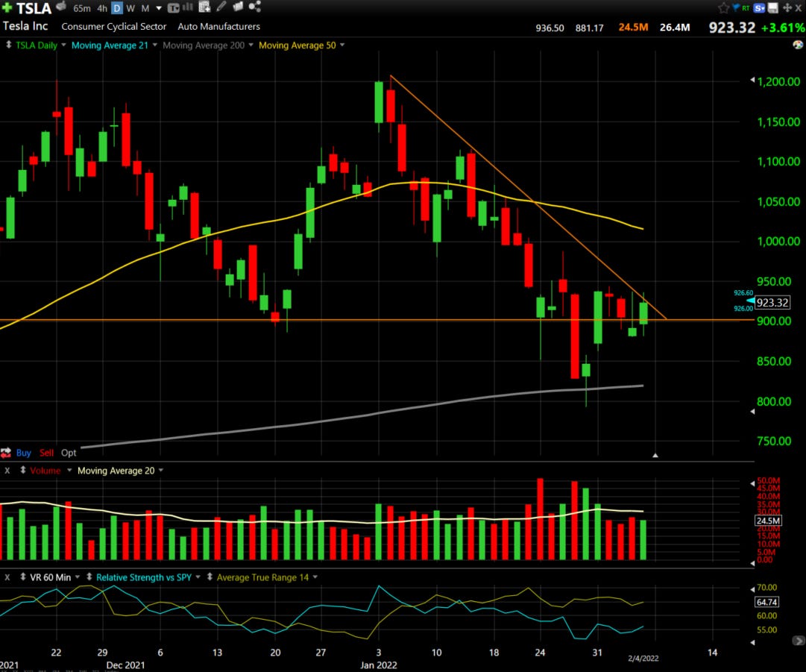806x672 pixels.
Task: Click the volume scale triangle near 50.0M
Action: 752,483
